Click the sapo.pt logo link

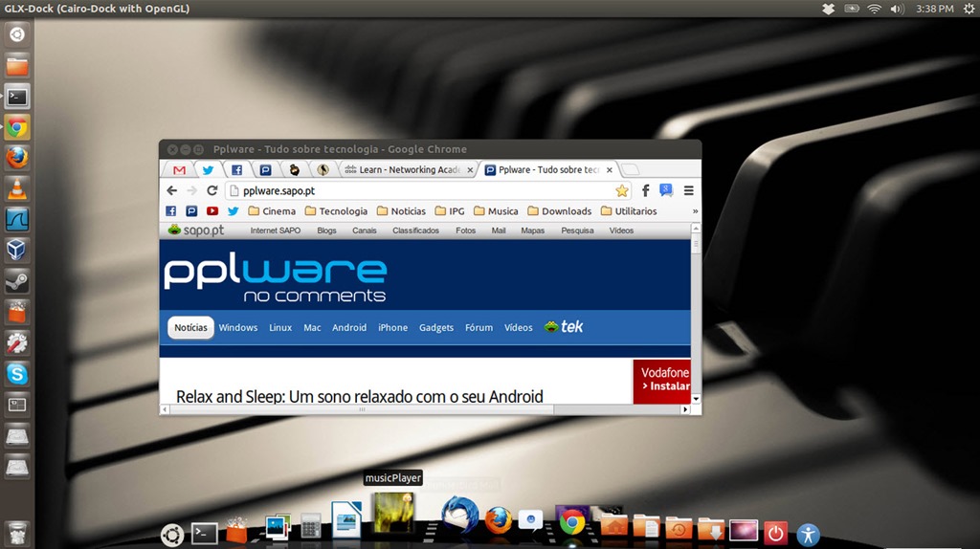pyautogui.click(x=195, y=230)
